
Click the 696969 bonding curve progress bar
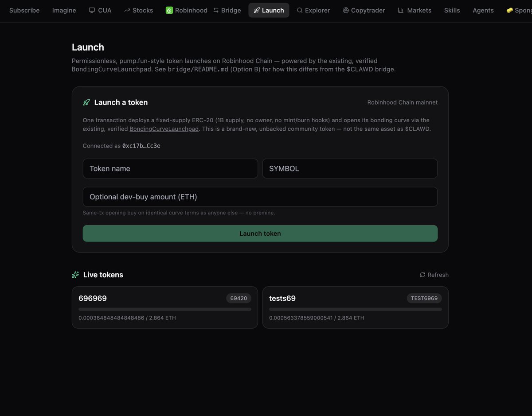click(165, 309)
